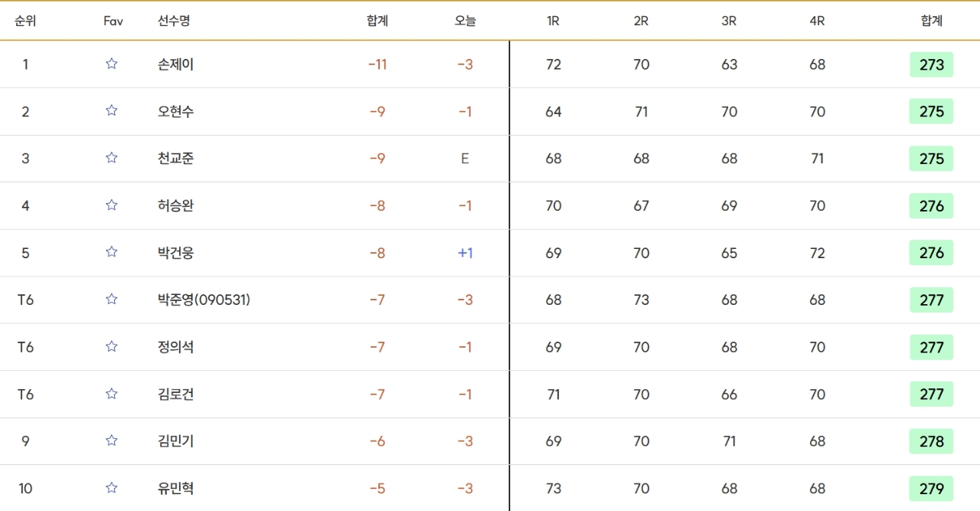This screenshot has height=511, width=980.
Task: Favorite the 10th ranked player 유민혁
Action: click(112, 488)
